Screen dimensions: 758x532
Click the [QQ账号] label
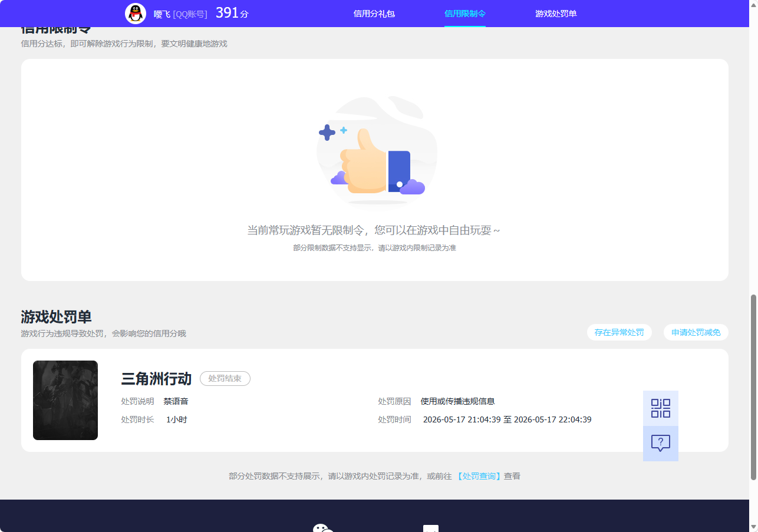190,14
